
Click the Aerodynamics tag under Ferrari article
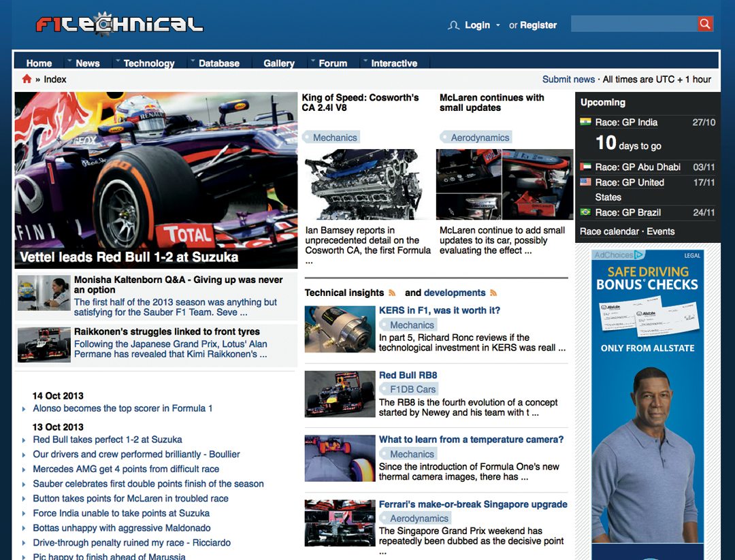coord(415,518)
